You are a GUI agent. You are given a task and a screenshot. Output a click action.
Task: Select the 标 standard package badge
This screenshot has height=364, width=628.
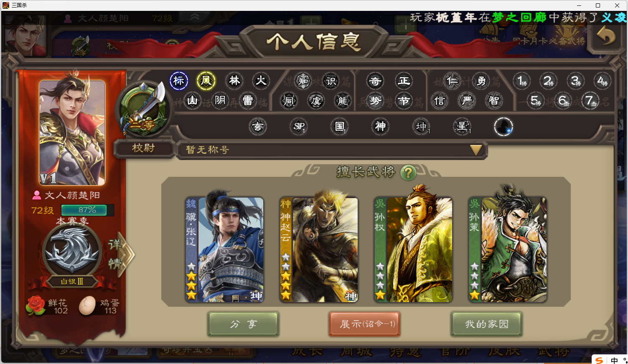pyautogui.click(x=179, y=81)
